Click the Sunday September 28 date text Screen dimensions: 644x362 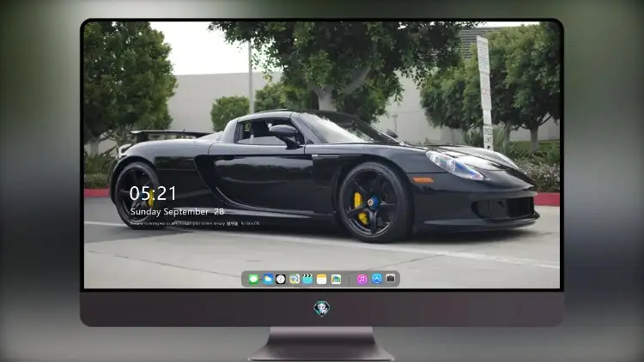pos(177,212)
